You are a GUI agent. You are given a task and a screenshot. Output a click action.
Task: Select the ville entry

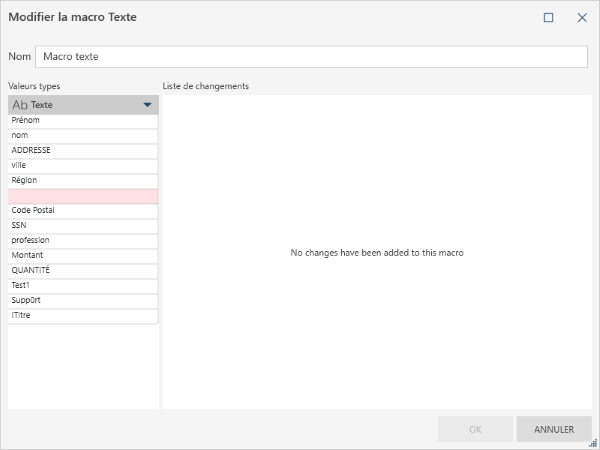(x=83, y=166)
